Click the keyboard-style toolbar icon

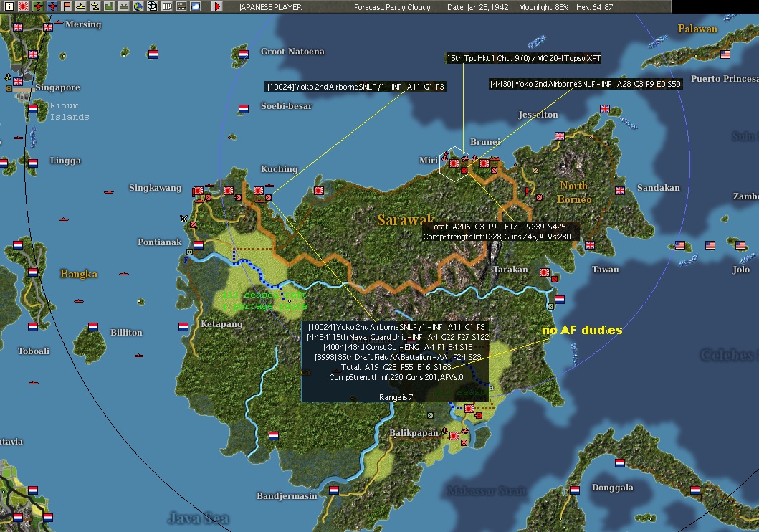pos(181,6)
